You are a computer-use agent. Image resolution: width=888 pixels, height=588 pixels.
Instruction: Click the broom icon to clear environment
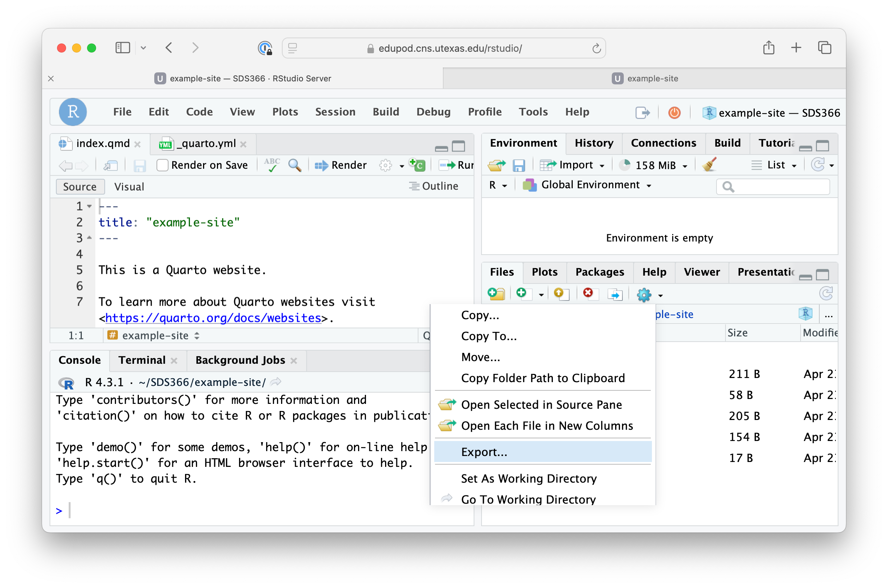[709, 165]
